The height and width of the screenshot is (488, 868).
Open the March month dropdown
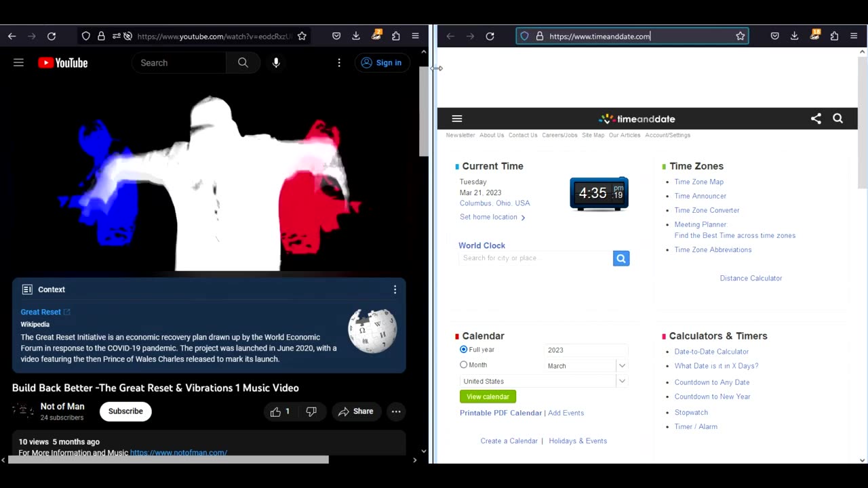click(x=587, y=365)
